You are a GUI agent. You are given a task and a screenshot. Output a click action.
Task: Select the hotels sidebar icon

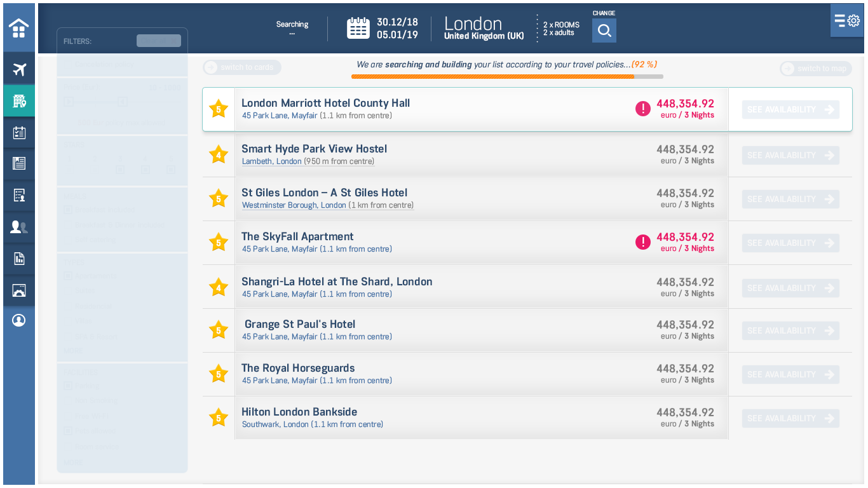coord(19,100)
